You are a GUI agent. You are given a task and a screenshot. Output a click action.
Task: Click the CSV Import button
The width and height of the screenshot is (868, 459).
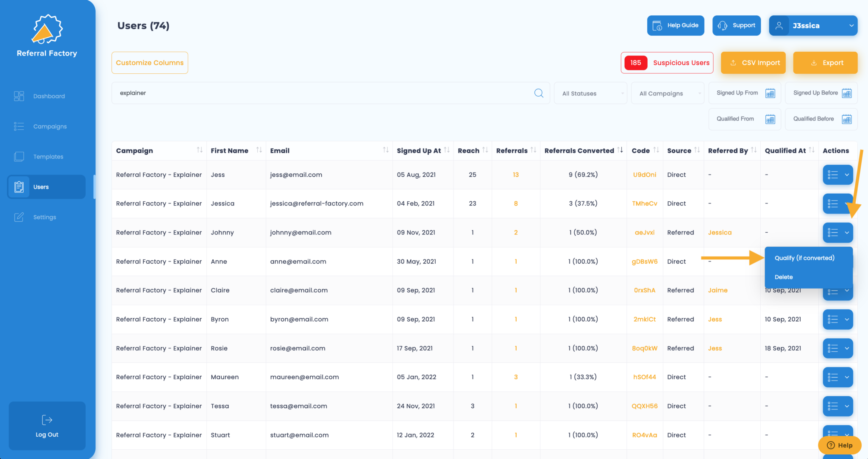click(753, 63)
